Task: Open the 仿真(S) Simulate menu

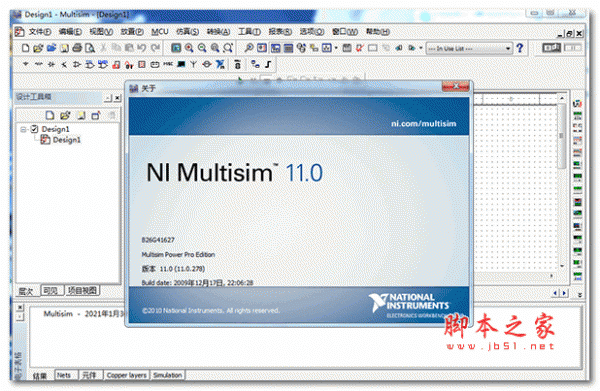Action: click(x=187, y=32)
